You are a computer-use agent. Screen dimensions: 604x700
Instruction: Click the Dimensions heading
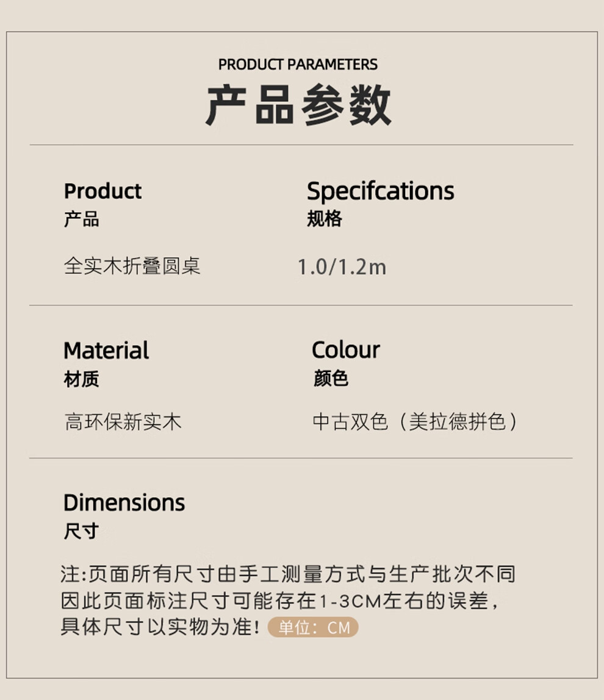point(124,503)
